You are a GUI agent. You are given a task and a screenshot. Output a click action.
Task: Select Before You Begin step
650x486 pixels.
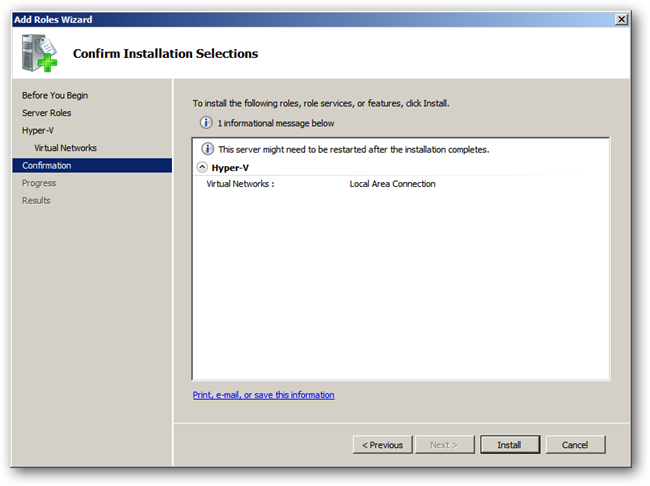(55, 95)
